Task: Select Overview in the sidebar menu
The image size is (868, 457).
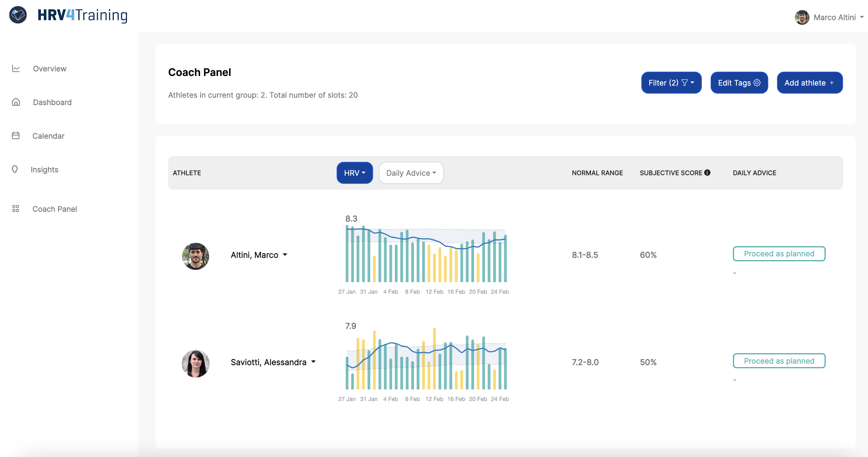Action: pos(49,68)
